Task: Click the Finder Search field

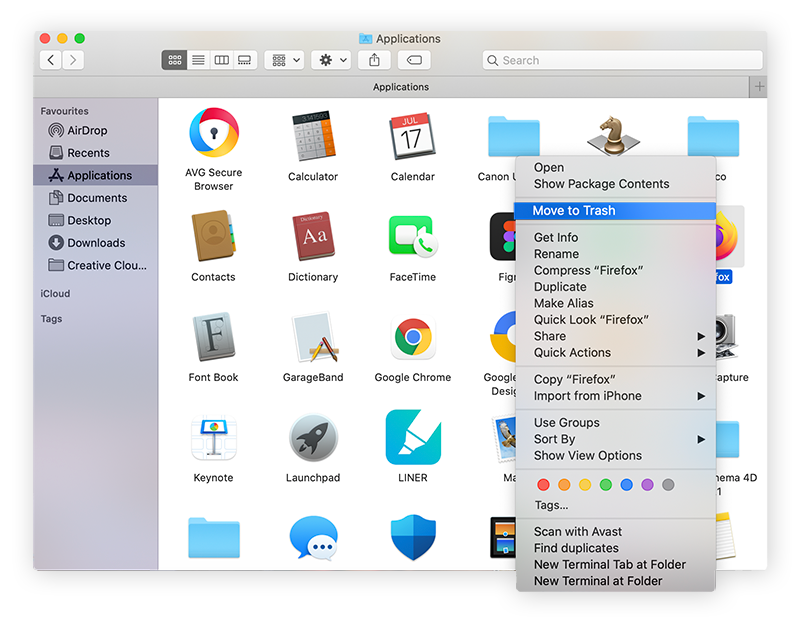Action: [x=622, y=60]
